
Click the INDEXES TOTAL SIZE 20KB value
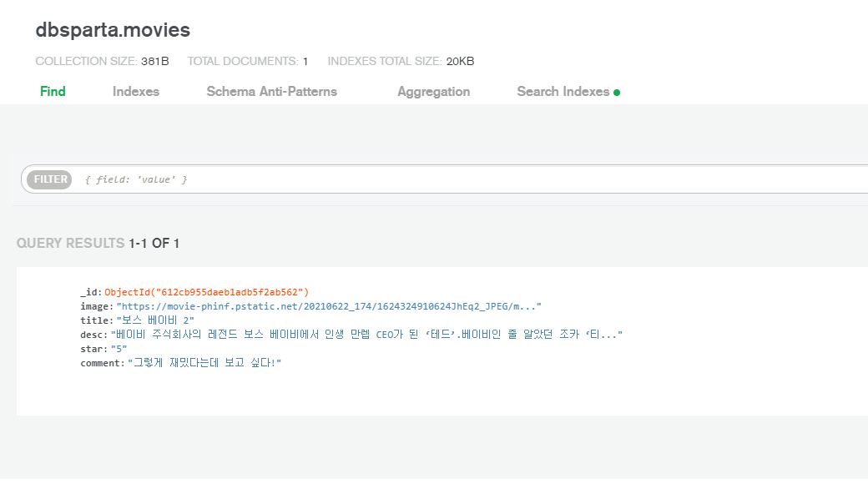460,62
